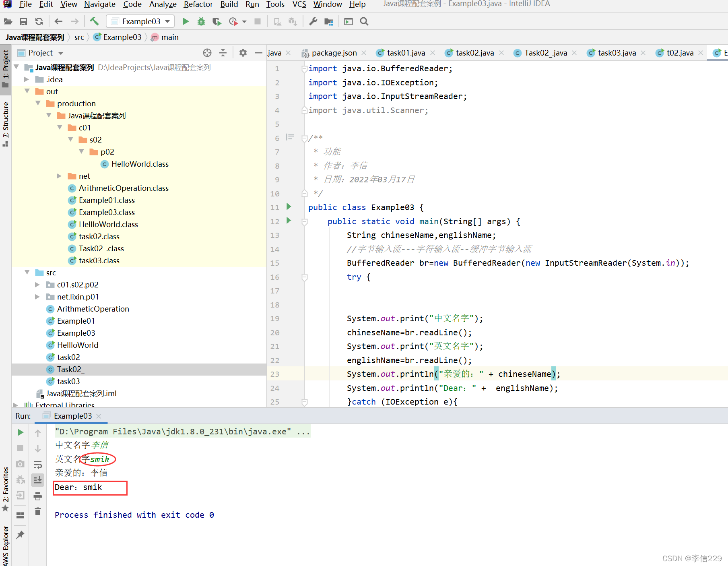Open settings with the wrench icon
The width and height of the screenshot is (728, 566).
tap(313, 21)
